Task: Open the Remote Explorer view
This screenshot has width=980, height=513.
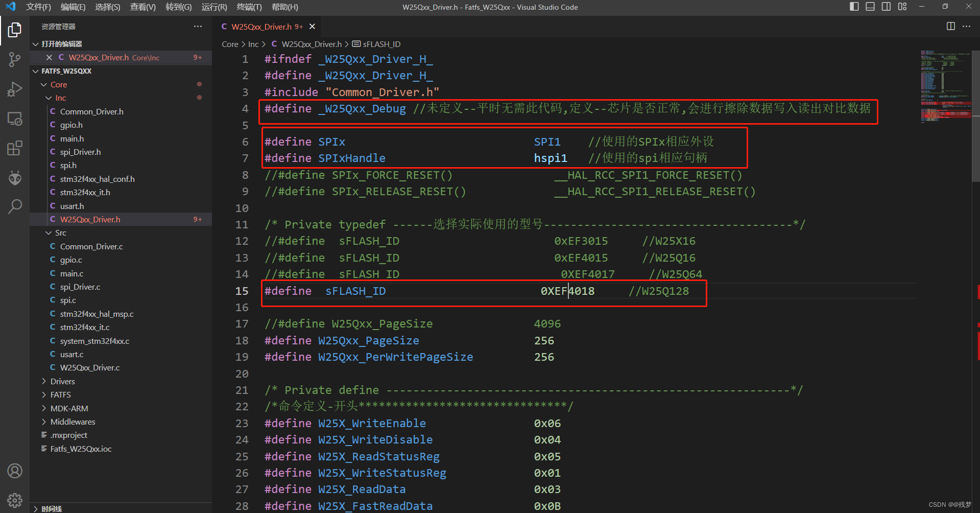Action: 15,119
